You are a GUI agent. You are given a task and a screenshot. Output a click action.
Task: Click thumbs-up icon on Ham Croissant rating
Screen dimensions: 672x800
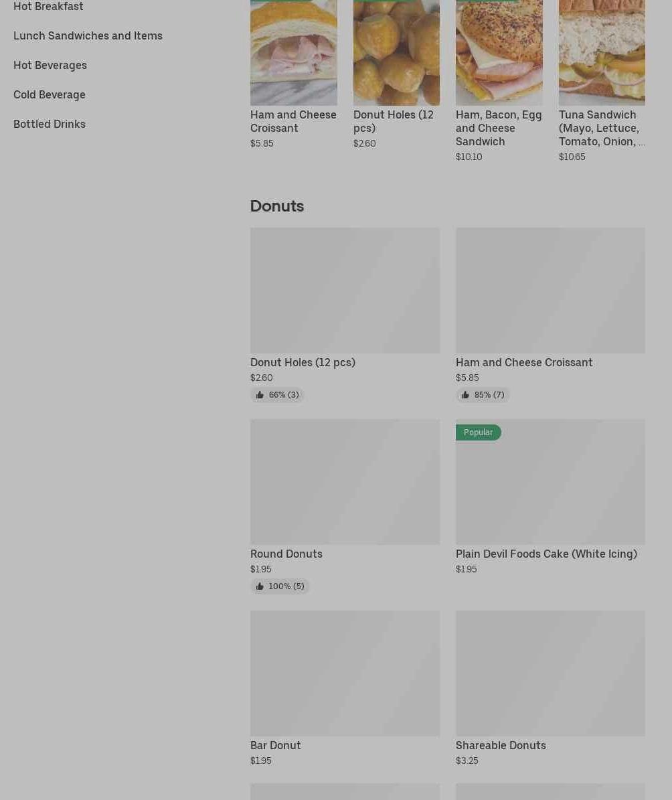tap(465, 395)
